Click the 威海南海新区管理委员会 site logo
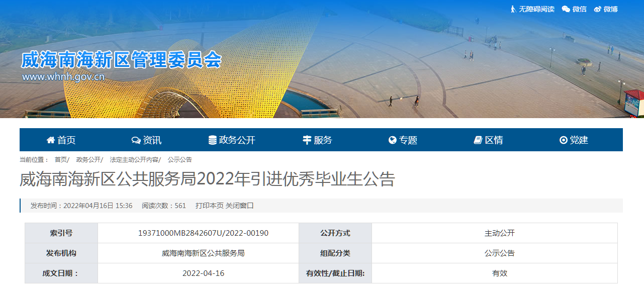This screenshot has height=290, width=644. coord(121,60)
